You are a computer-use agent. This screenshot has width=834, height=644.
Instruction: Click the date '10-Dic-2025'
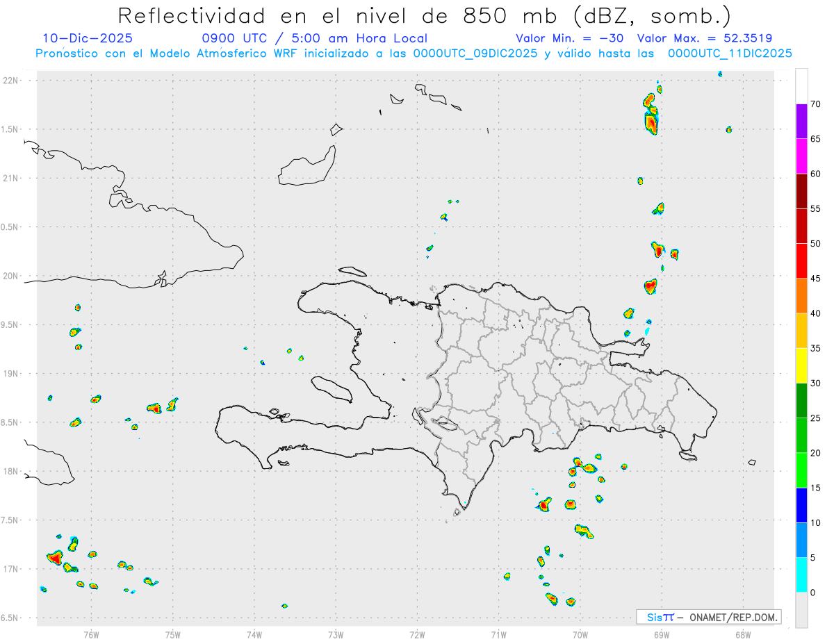tap(88, 38)
